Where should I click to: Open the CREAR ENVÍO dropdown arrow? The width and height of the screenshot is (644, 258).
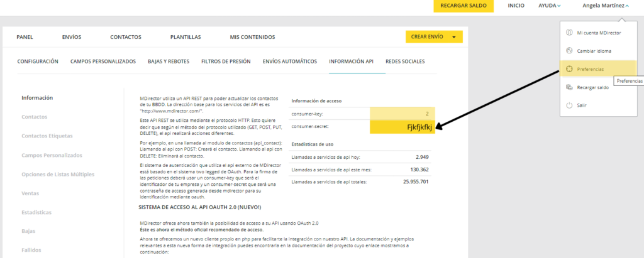[x=454, y=37]
